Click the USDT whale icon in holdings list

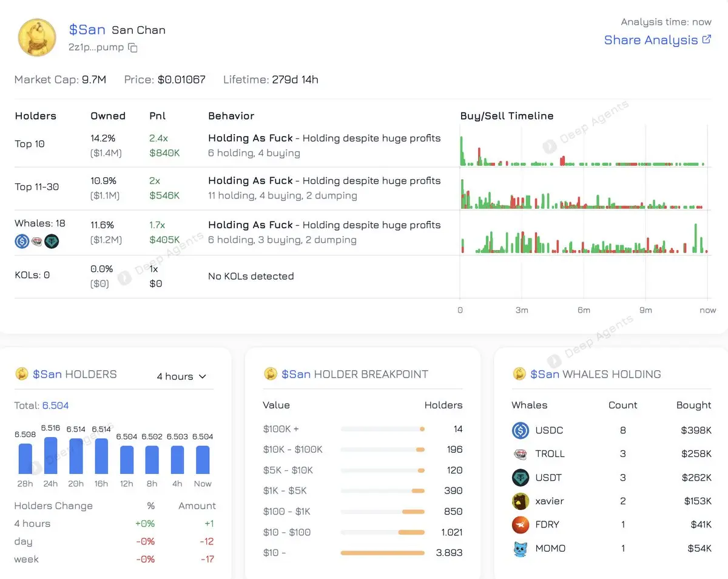521,478
